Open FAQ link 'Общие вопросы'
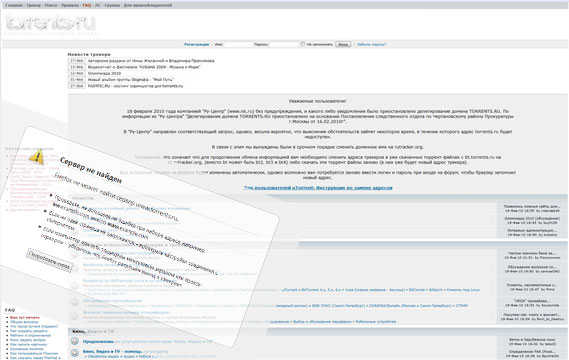The height and width of the screenshot is (360, 569). tap(24, 322)
